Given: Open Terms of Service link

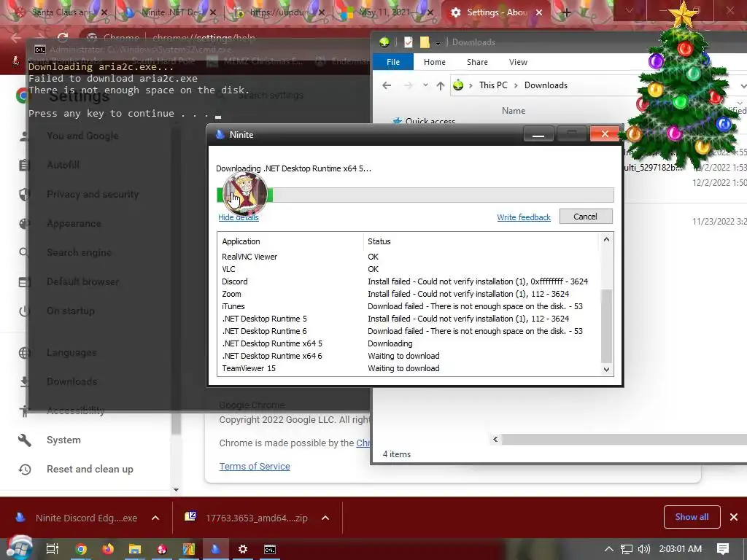Looking at the screenshot, I should [x=255, y=466].
